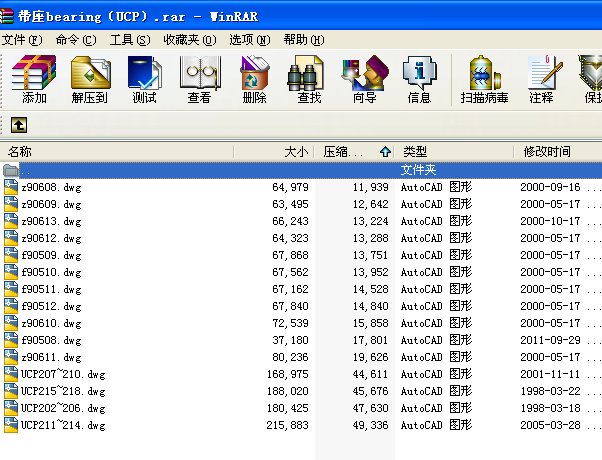
Task: Sort by the Size (大小) column header
Action: (274, 152)
